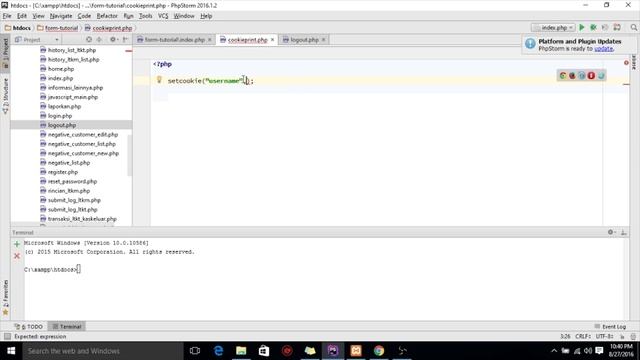Screen dimensions: 640x360
Task: Close the logout.php editor tab
Action: tap(323, 40)
